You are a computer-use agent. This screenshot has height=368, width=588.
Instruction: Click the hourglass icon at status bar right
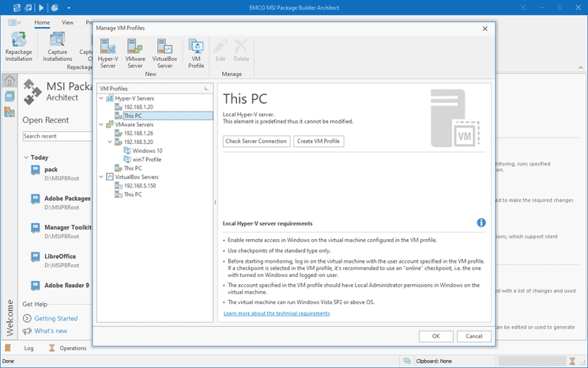572,361
